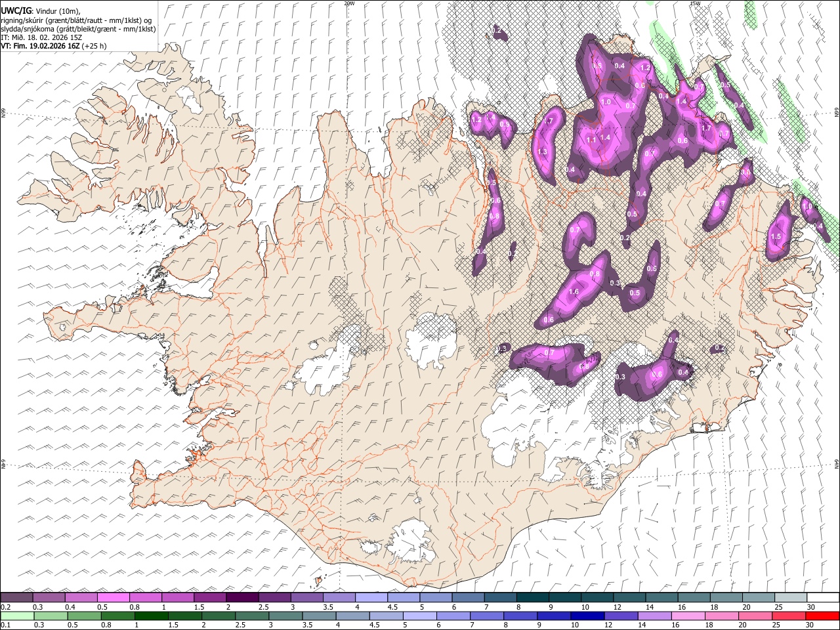Image resolution: width=840 pixels, height=630 pixels.
Task: Click the 'rigning/skúrir' legend description line
Action: 76,20
